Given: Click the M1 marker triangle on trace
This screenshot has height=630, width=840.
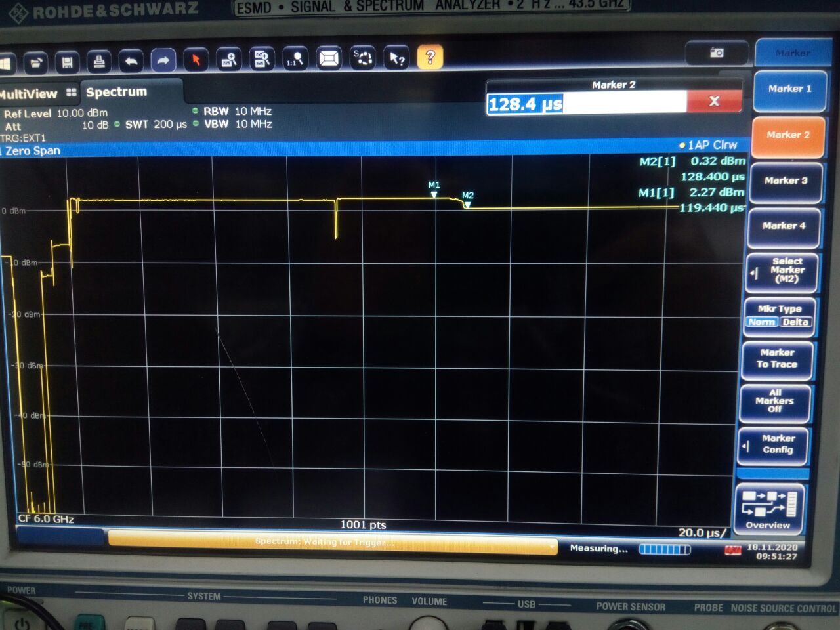Looking at the screenshot, I should [434, 194].
